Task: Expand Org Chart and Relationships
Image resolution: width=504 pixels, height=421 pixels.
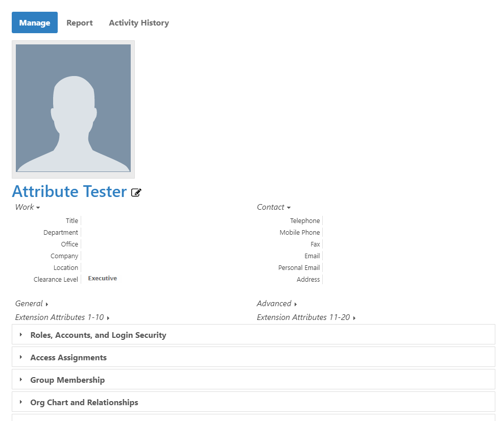Action: tap(84, 402)
